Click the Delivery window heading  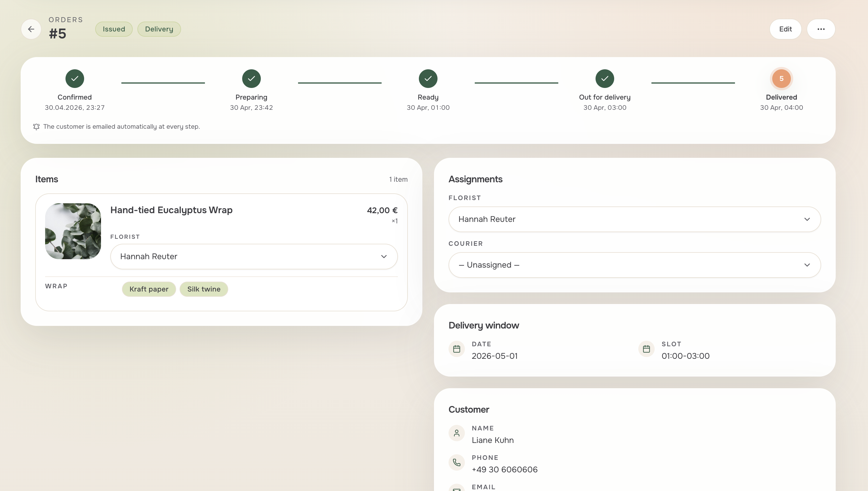(x=483, y=325)
